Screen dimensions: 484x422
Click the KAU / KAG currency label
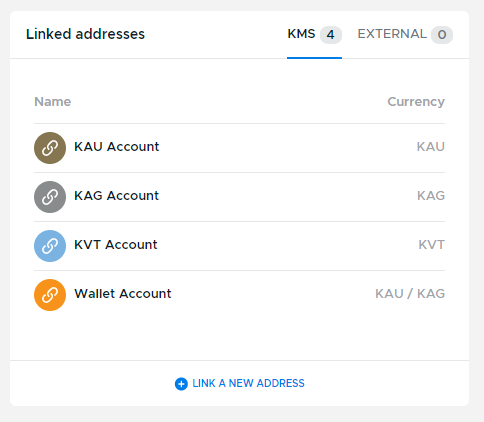point(410,294)
